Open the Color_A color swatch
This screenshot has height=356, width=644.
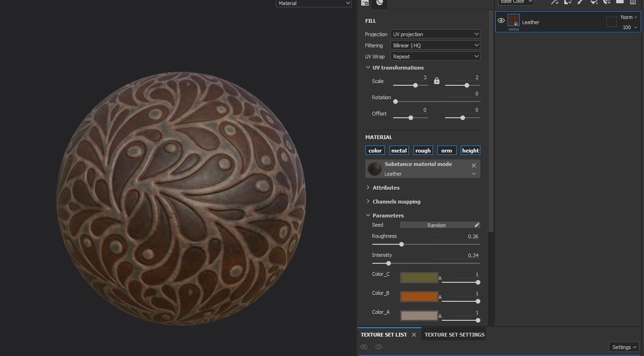pos(419,316)
